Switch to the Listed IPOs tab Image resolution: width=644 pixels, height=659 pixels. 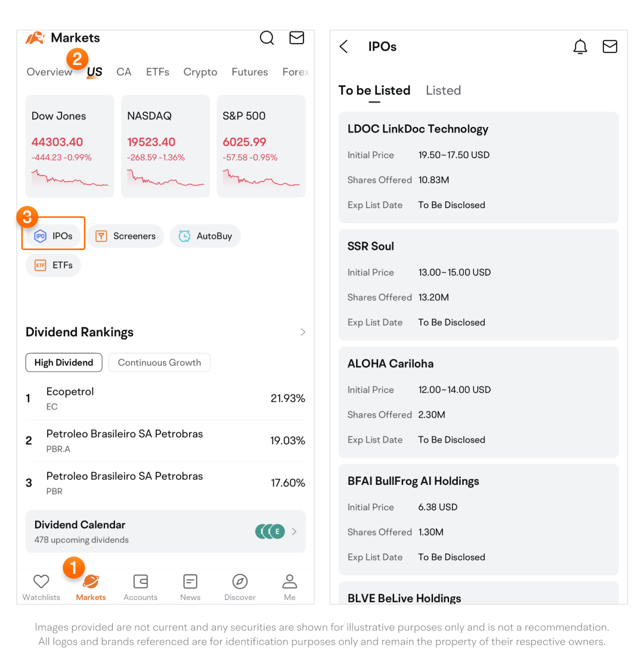pos(443,91)
